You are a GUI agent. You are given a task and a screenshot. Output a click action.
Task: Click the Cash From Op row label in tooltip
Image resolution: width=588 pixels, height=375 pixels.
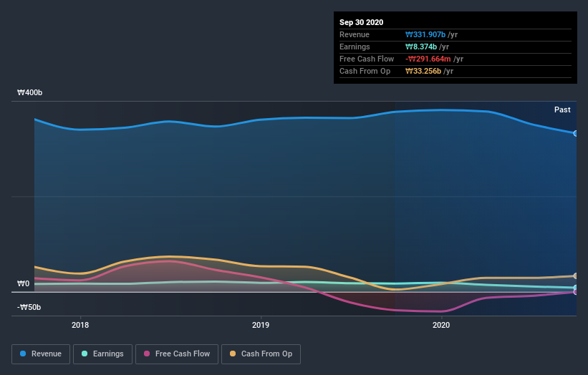coord(365,71)
